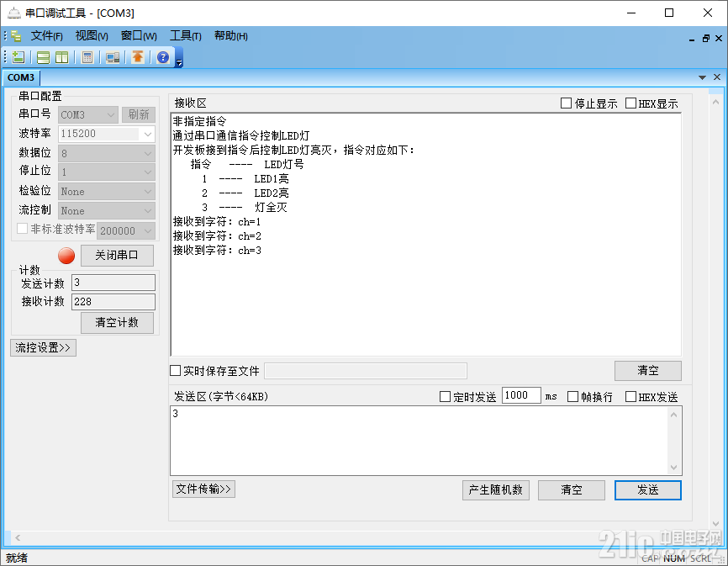Image resolution: width=728 pixels, height=566 pixels.
Task: Close the inner MDI child window
Action: pyautogui.click(x=719, y=39)
